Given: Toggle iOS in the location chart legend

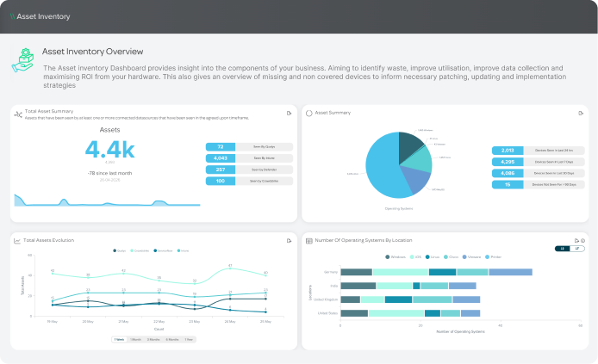Looking at the screenshot, I should (x=415, y=257).
